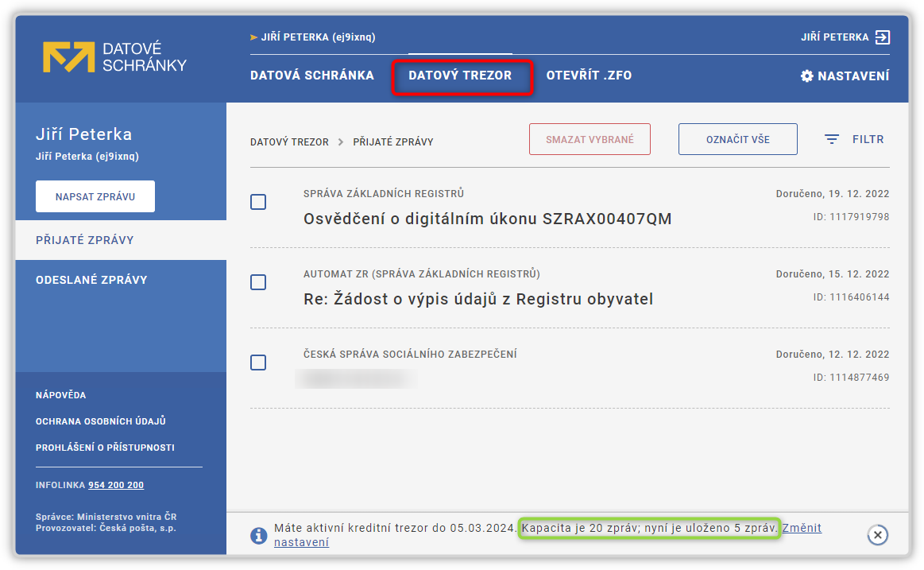The image size is (924, 570).
Task: Click message ID: 1117919798
Action: (x=852, y=217)
